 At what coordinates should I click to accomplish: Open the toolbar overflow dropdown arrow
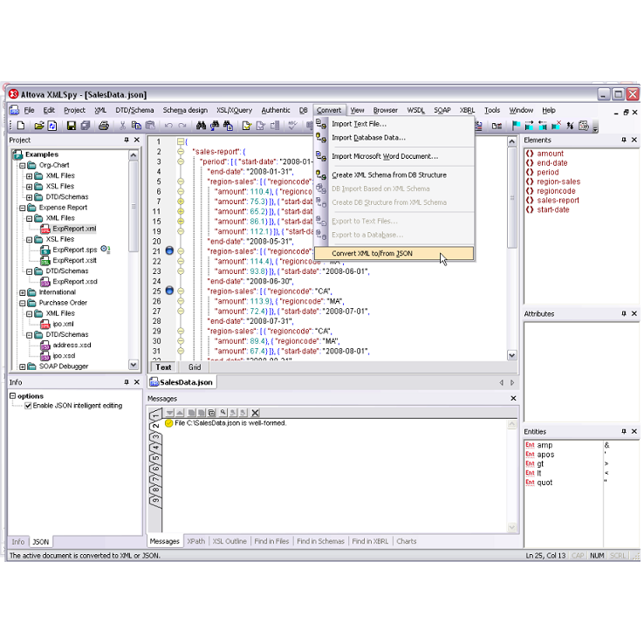click(595, 128)
